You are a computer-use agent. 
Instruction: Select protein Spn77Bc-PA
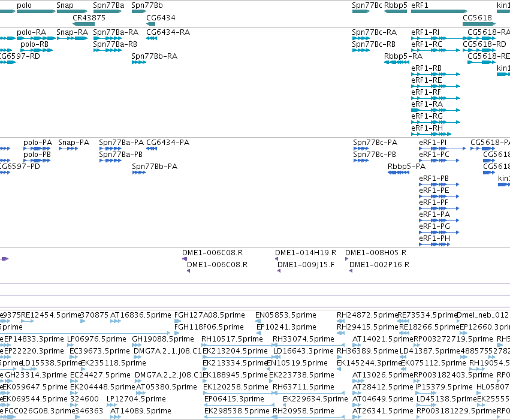click(361, 149)
